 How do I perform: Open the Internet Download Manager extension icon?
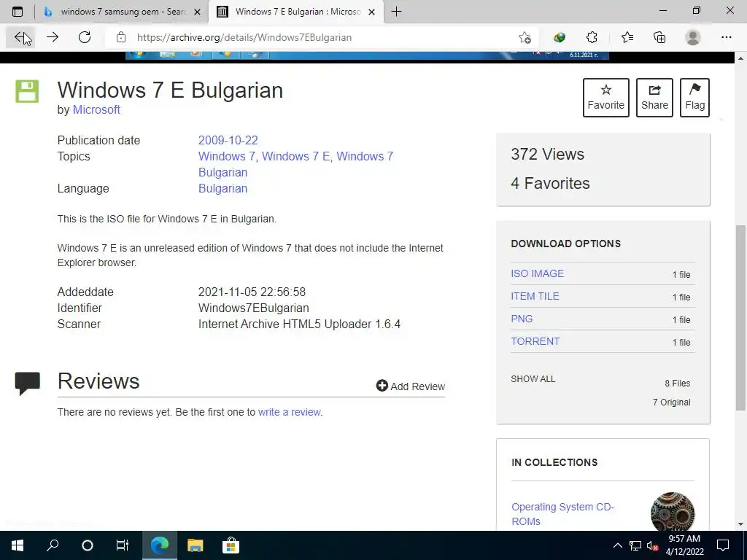pos(560,37)
